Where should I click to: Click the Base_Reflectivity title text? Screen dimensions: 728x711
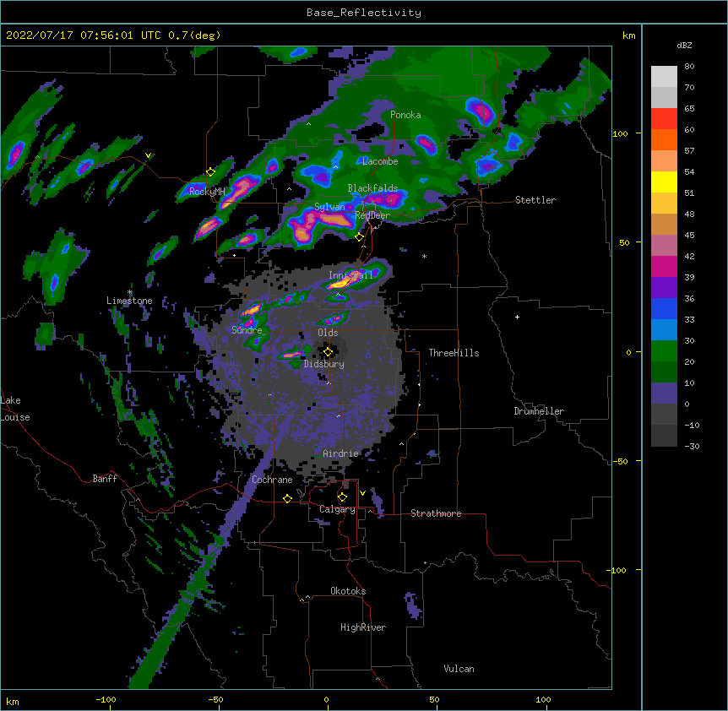tap(363, 13)
